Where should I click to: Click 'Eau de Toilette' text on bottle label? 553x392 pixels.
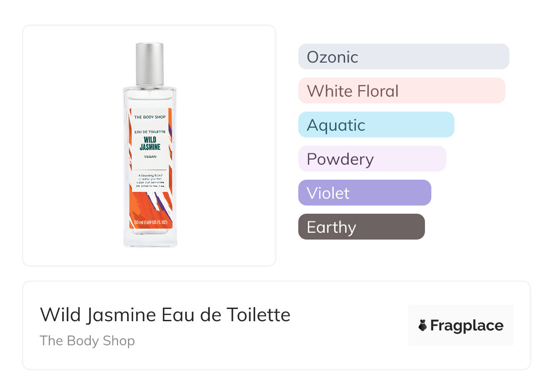(x=150, y=131)
